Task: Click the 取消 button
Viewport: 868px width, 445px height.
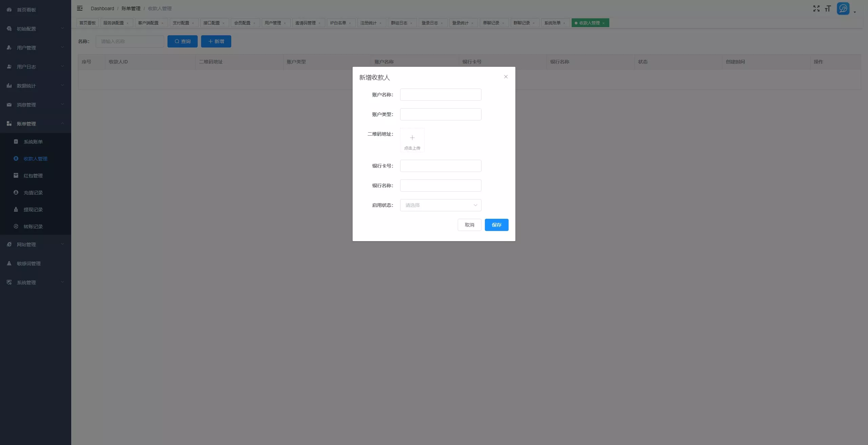Action: pyautogui.click(x=469, y=225)
